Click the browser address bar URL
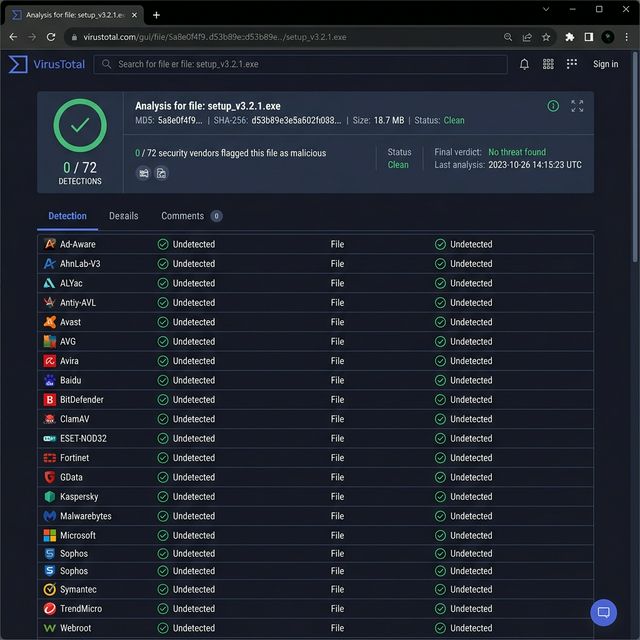Viewport: 640px width, 640px height. tap(215, 37)
